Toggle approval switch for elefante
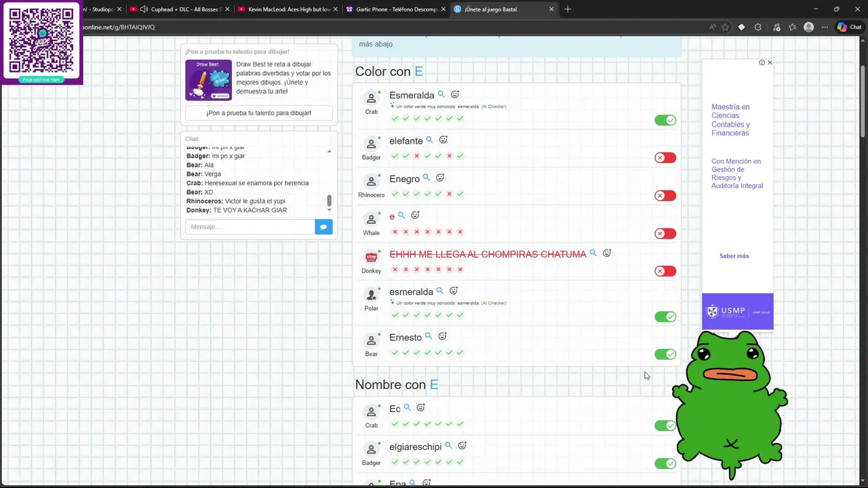The height and width of the screenshot is (488, 868). [x=665, y=158]
